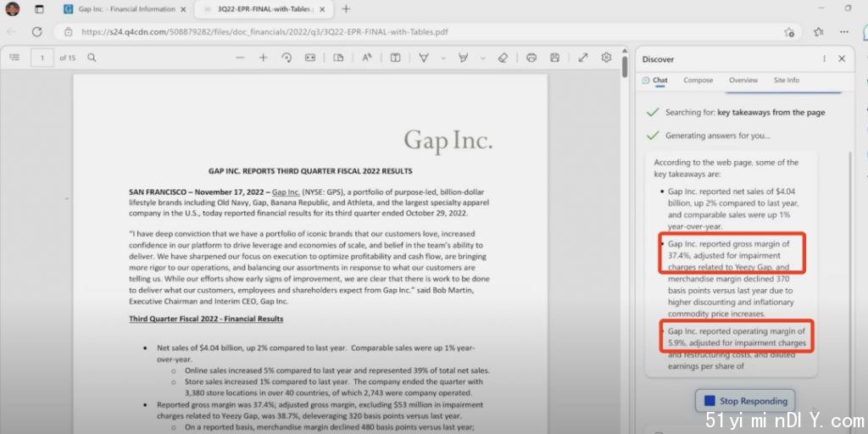
Task: Switch to the Chat tab
Action: click(655, 81)
